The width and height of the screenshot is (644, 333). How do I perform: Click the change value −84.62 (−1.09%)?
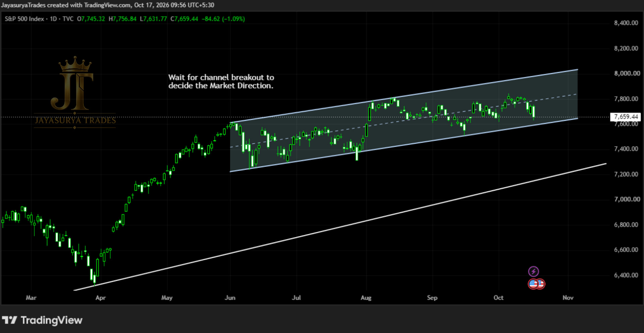click(223, 19)
